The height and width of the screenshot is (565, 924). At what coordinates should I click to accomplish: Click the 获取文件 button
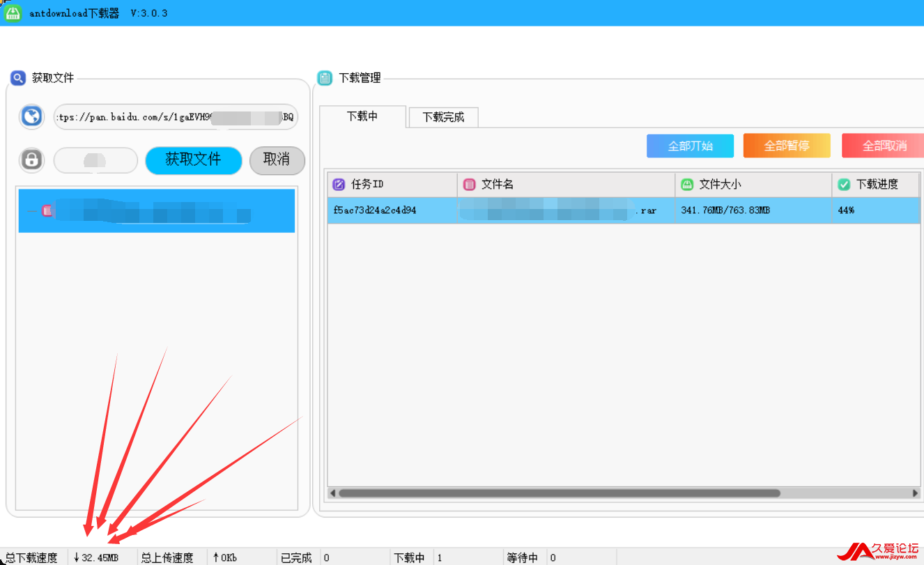[193, 160]
